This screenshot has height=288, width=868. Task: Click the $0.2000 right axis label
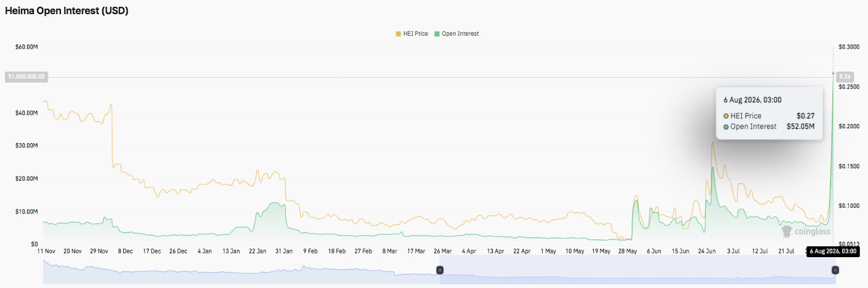click(x=848, y=126)
